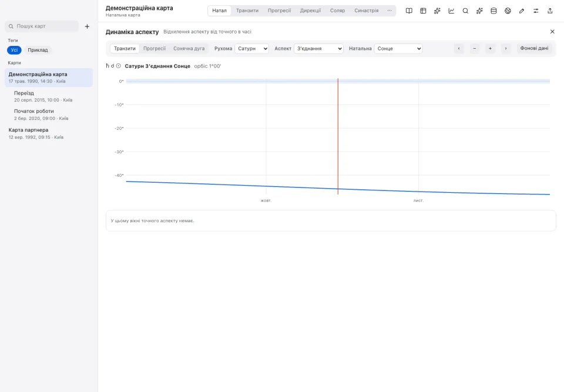The width and height of the screenshot is (564, 392).
Task: Click the sparkles icon between magnifier and database icons
Action: [x=479, y=11]
